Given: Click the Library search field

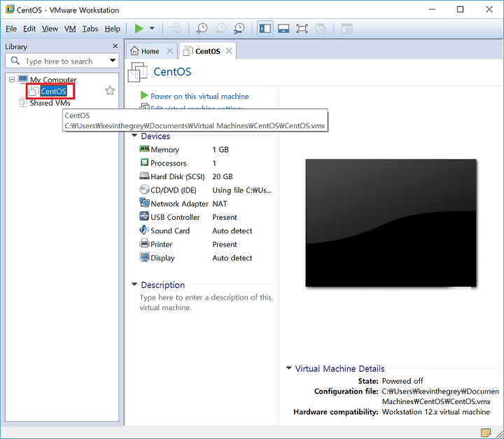Looking at the screenshot, I should pos(62,61).
